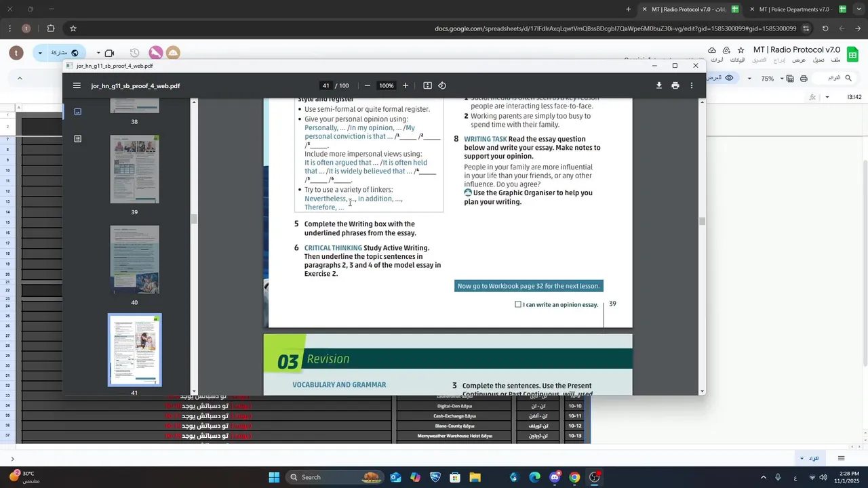Open the side panel arrow at bottom-left
868x488 pixels.
[12, 459]
